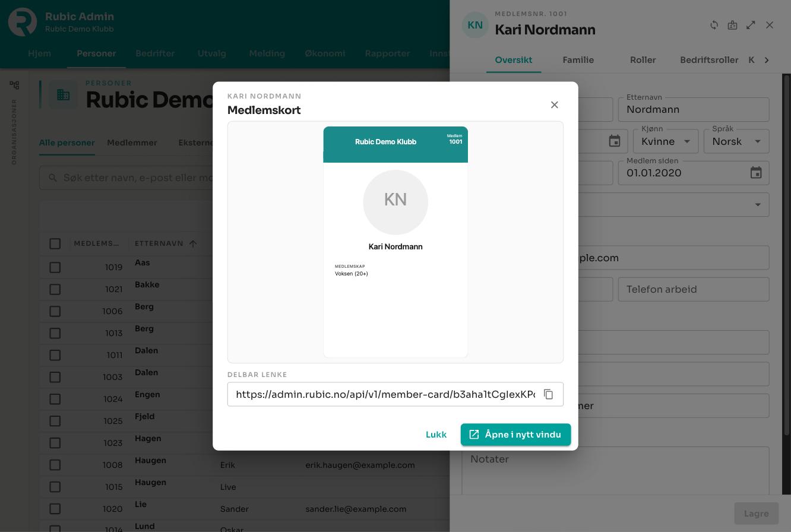Go to the Bedriftsroller tab
The width and height of the screenshot is (791, 532).
tap(709, 60)
